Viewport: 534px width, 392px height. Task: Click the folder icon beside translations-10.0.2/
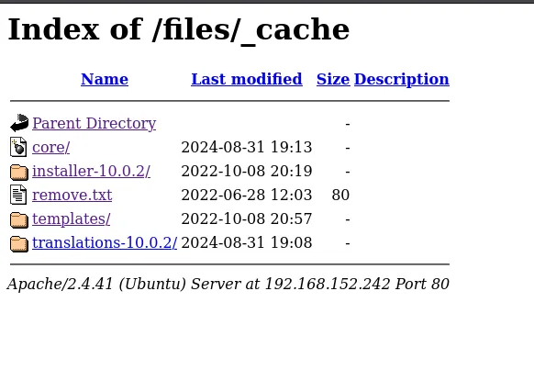pos(19,243)
